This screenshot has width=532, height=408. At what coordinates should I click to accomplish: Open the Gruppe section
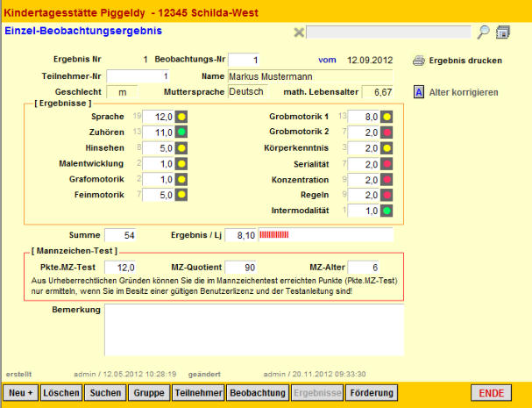[x=149, y=393]
